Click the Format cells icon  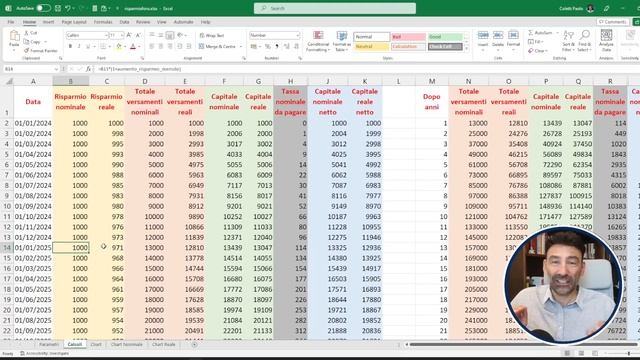point(513,36)
